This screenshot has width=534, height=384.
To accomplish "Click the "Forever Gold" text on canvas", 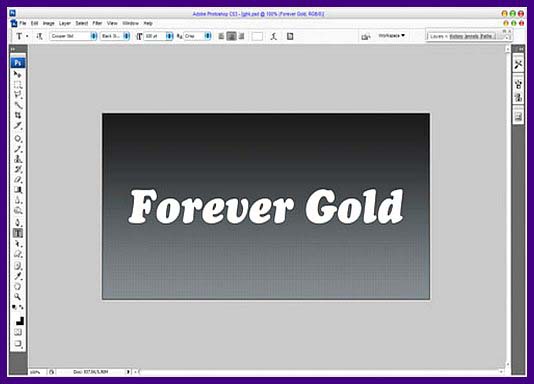I will [266, 206].
